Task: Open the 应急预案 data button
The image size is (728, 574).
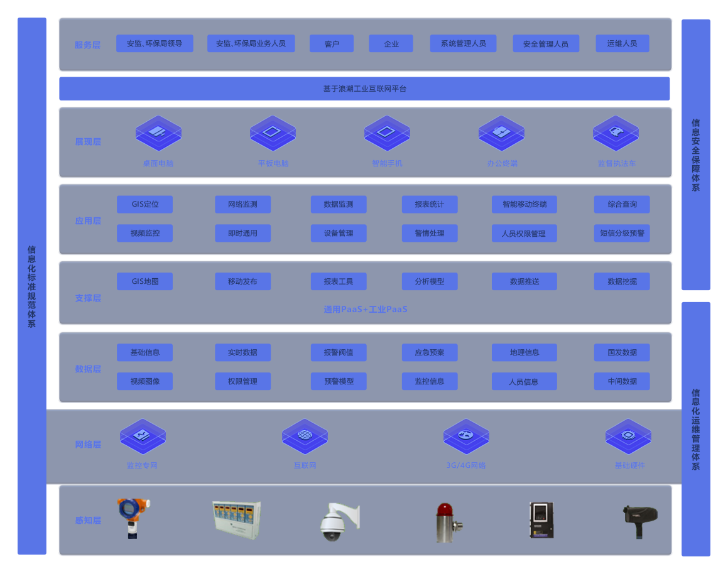Action: tap(430, 353)
